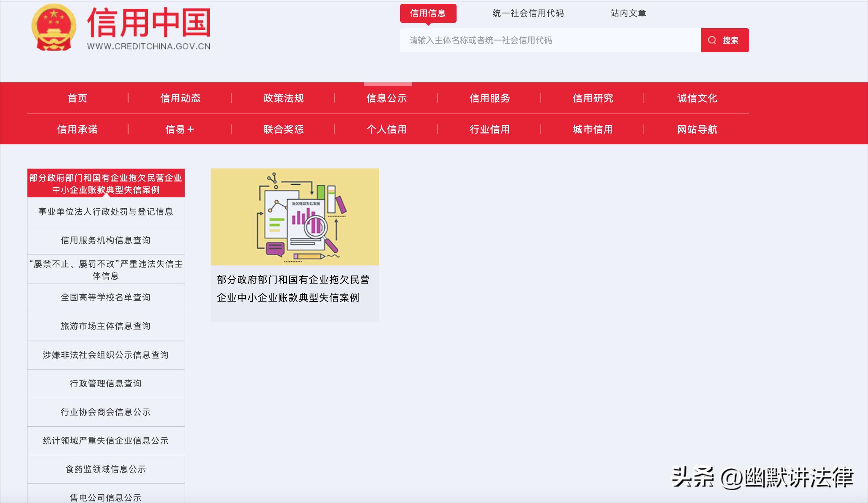This screenshot has height=503, width=868.
Task: Open 全国高等学校名单查询 in the sidebar
Action: 106,297
